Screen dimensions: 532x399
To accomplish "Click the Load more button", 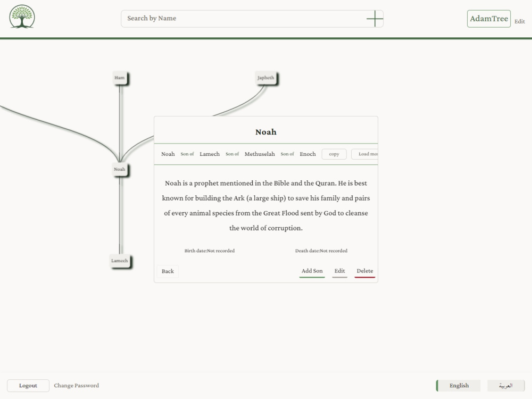I will click(365, 154).
